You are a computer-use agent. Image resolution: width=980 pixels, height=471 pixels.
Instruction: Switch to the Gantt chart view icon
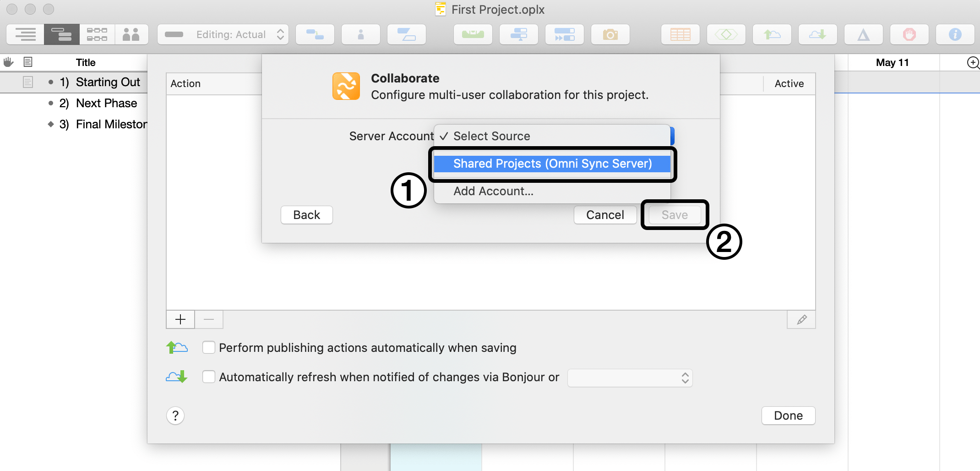(x=61, y=34)
